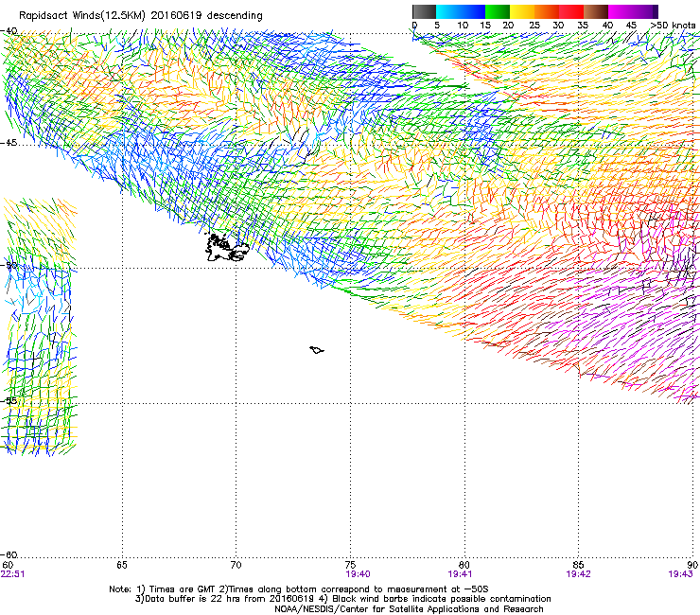Pick the yellow 20-25 knots legend segment

[522, 11]
